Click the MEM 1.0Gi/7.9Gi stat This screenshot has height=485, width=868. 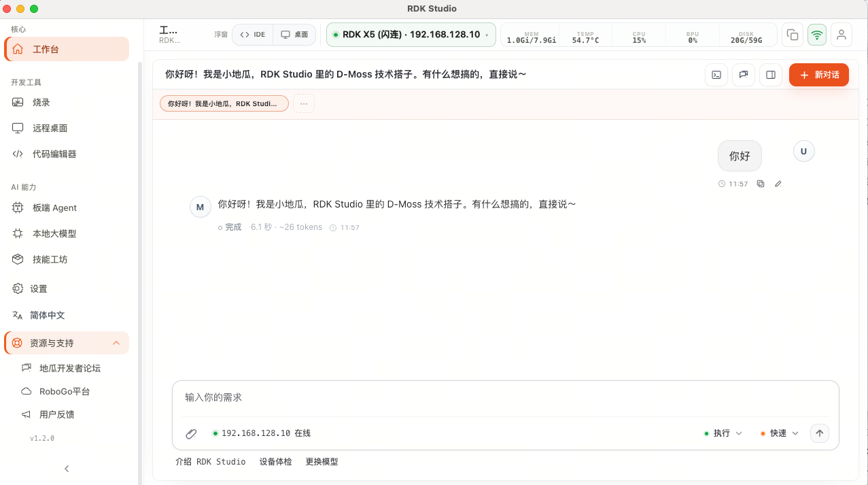click(532, 37)
